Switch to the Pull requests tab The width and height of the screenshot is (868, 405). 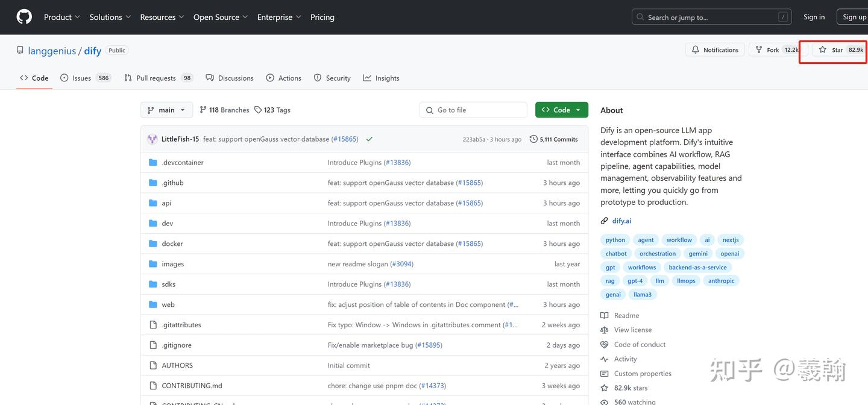point(156,78)
